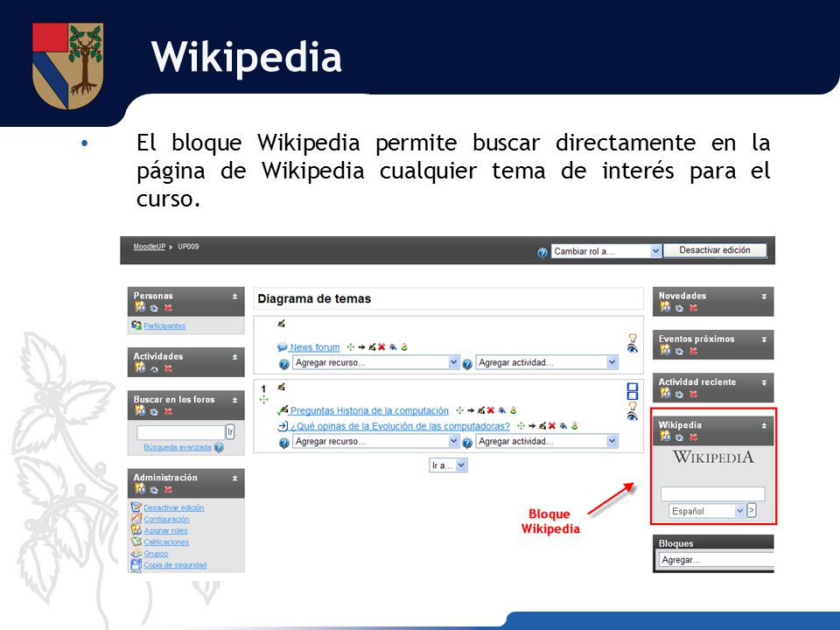Hide the Buscar en los foros block

point(154,411)
